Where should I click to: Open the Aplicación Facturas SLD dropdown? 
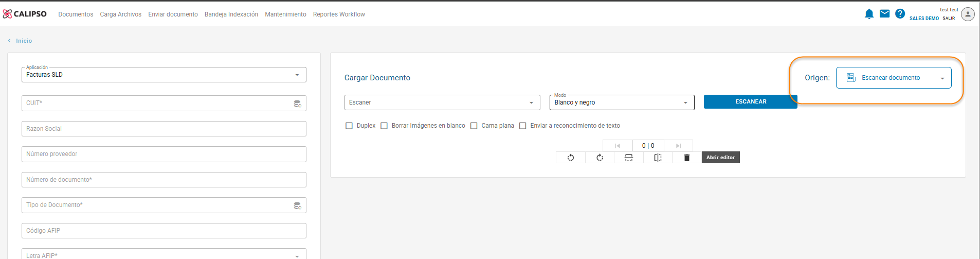pyautogui.click(x=164, y=75)
